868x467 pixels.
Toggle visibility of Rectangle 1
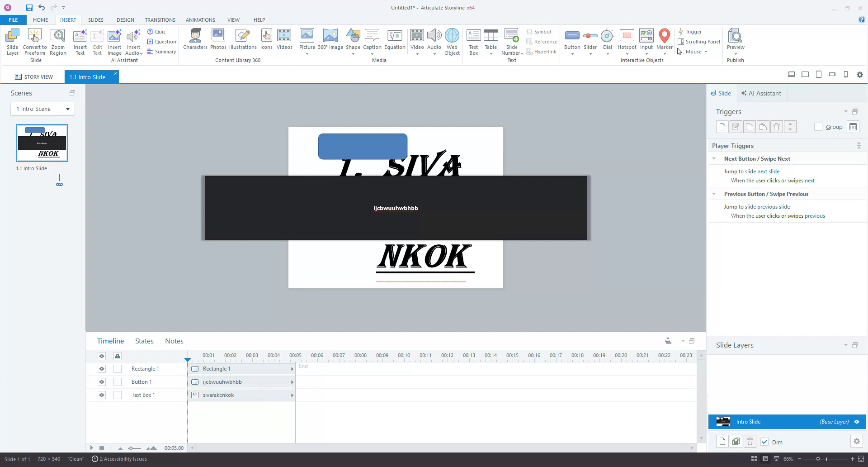[x=101, y=369]
